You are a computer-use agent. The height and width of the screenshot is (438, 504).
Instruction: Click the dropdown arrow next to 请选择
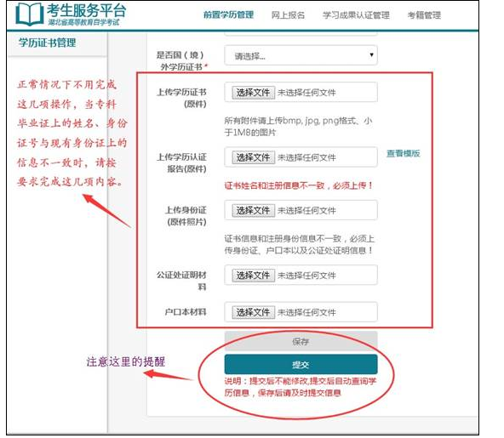pos(371,55)
